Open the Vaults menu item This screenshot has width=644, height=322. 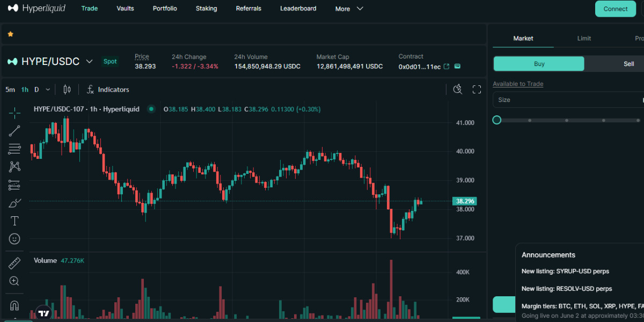pyautogui.click(x=125, y=9)
